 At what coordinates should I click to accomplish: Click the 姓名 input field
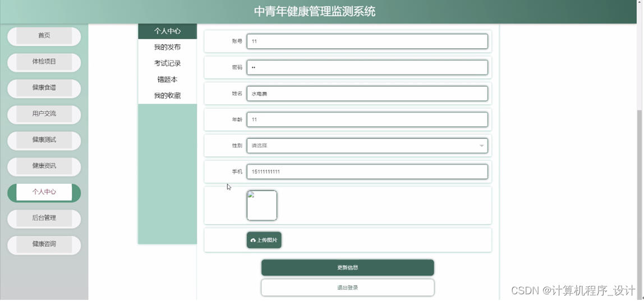(367, 94)
